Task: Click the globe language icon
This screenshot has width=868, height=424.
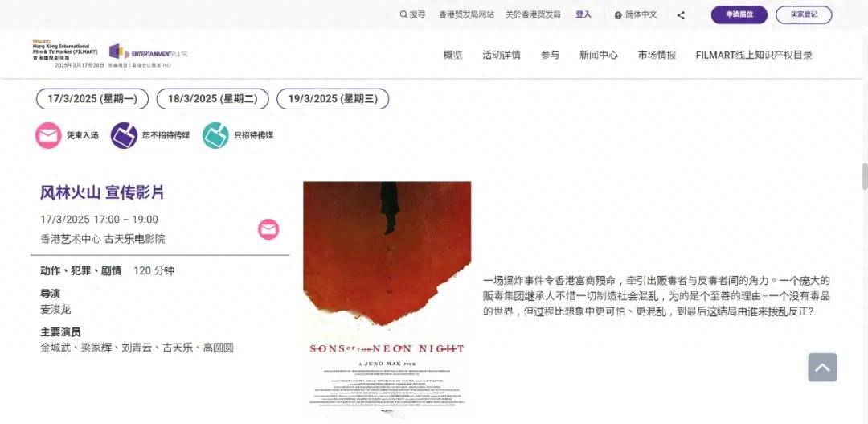Action: tap(618, 15)
